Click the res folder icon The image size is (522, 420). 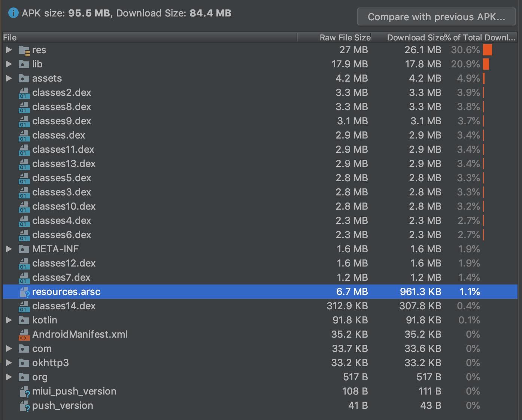24,50
